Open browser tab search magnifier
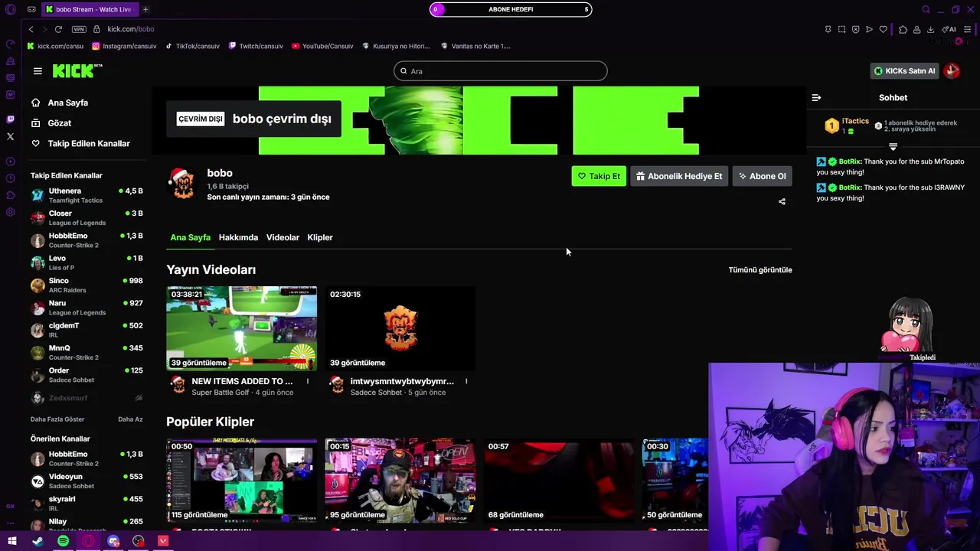This screenshot has height=551, width=980. 926,10
